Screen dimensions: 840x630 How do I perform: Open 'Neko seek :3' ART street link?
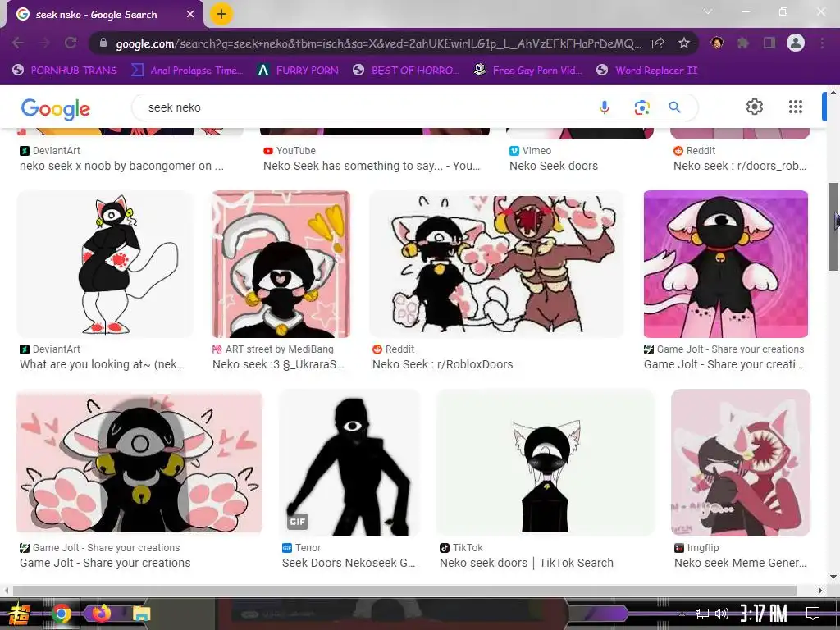(x=278, y=364)
